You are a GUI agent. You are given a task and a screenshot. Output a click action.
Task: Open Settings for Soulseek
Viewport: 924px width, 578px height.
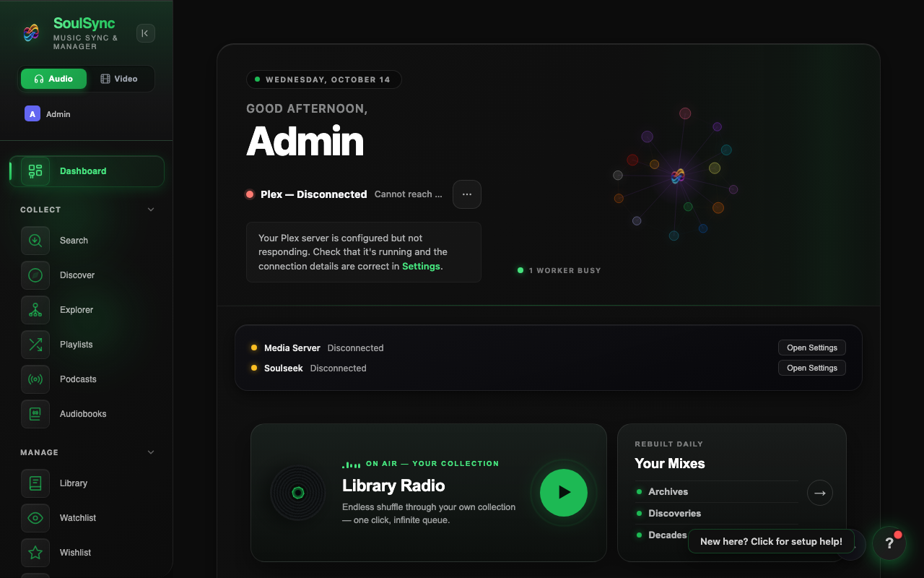pyautogui.click(x=812, y=368)
